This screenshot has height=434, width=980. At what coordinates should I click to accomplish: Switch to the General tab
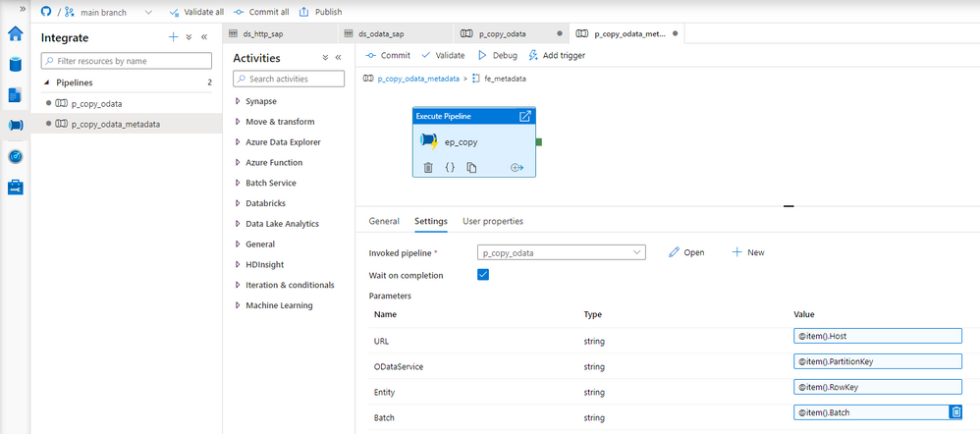click(x=384, y=221)
